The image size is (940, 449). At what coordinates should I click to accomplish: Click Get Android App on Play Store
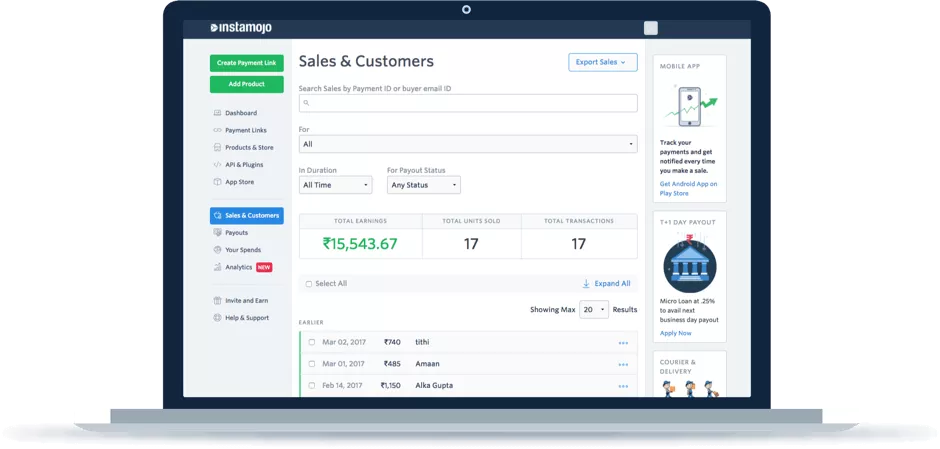pos(688,189)
